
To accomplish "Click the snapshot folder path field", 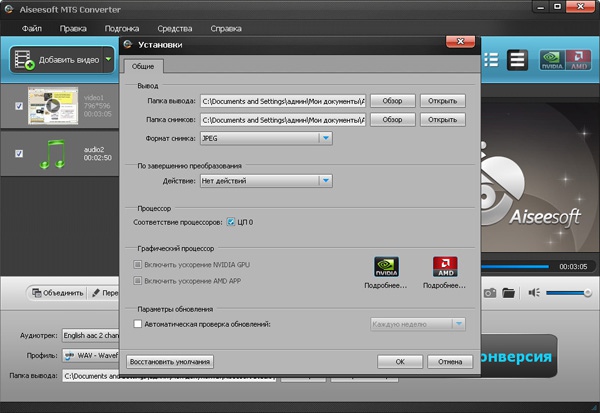I will tap(283, 120).
